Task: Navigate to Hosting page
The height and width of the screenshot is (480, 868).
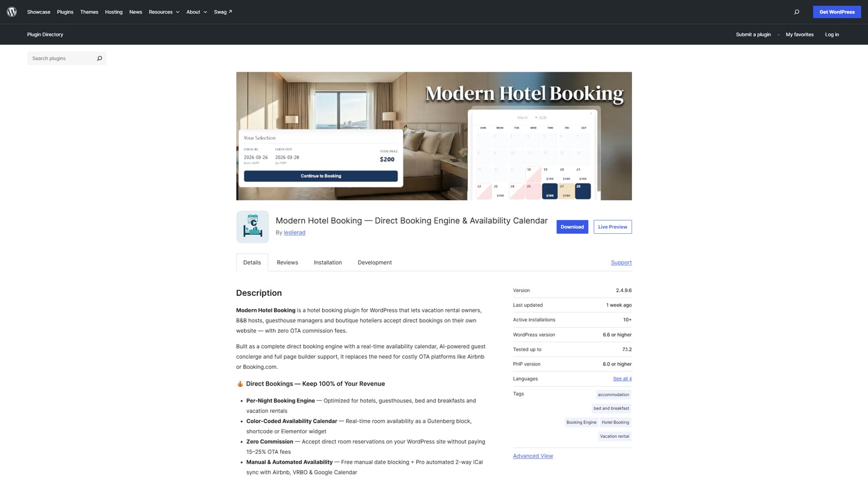Action: coord(114,12)
